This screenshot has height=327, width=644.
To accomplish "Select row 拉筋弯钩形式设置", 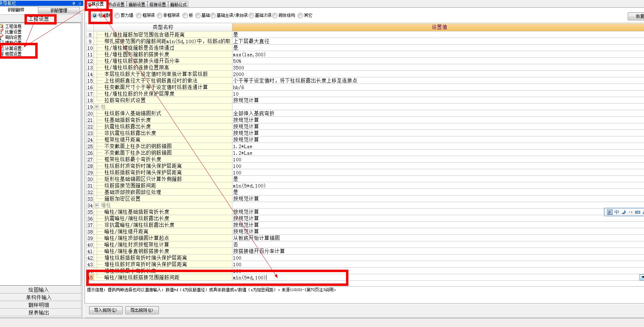I will click(x=125, y=100).
